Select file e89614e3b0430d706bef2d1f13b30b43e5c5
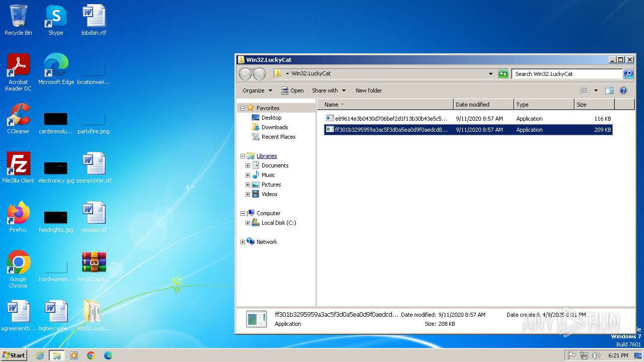Viewport: 644px width, 362px height. (x=468, y=119)
